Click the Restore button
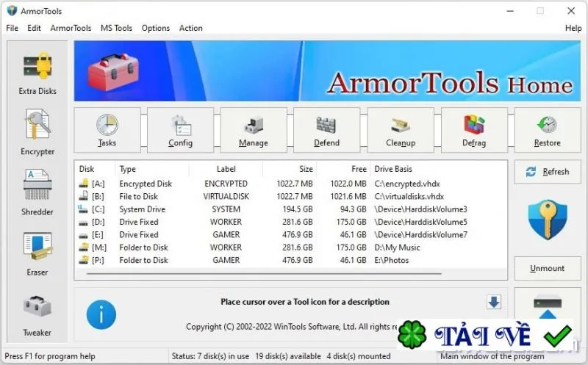The height and width of the screenshot is (365, 588). click(548, 130)
